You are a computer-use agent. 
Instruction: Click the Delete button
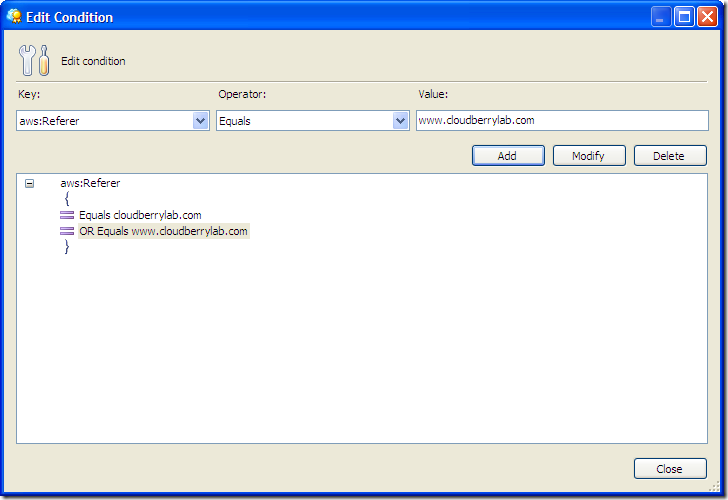click(x=670, y=156)
